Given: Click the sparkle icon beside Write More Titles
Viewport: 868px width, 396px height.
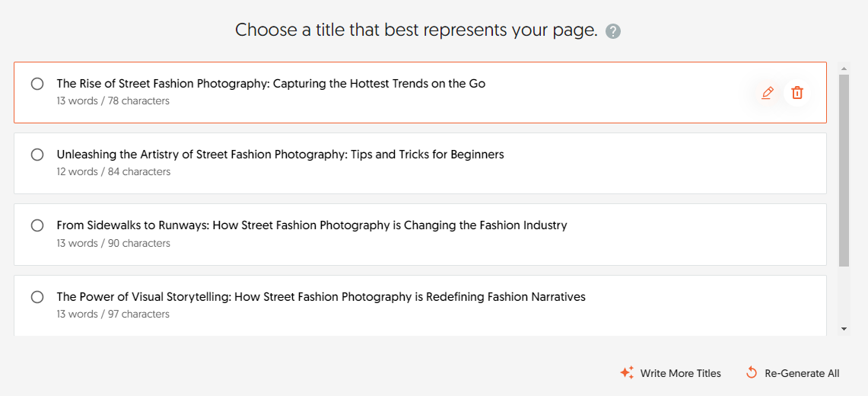Looking at the screenshot, I should pos(627,373).
